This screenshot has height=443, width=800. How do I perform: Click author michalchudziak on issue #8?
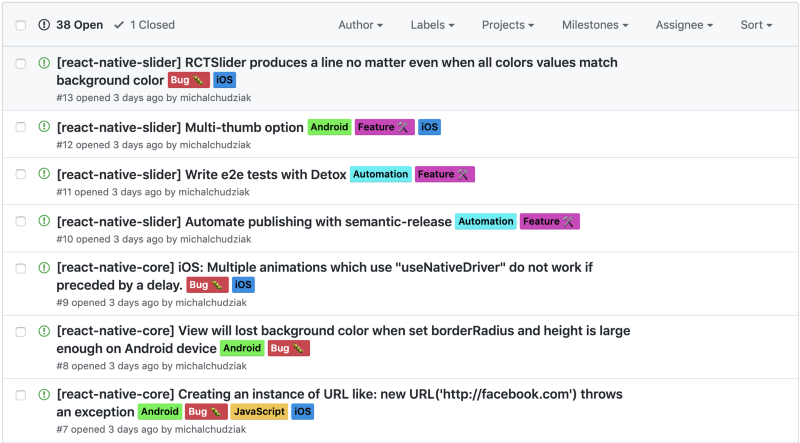(211, 366)
